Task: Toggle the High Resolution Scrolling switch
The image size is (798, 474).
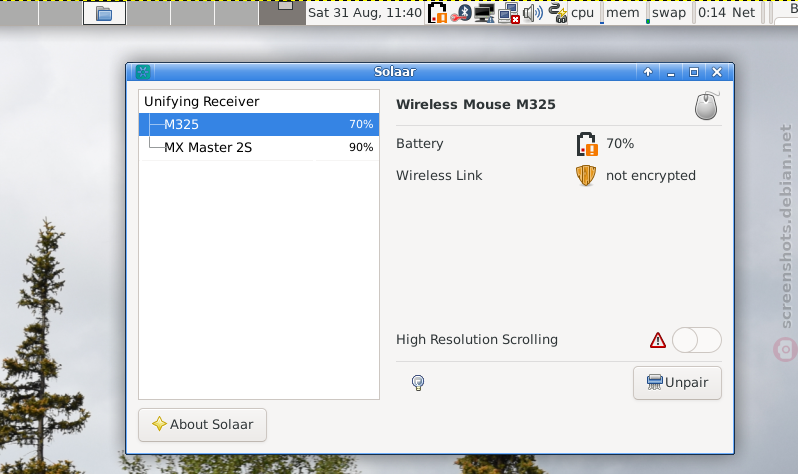Action: (696, 340)
